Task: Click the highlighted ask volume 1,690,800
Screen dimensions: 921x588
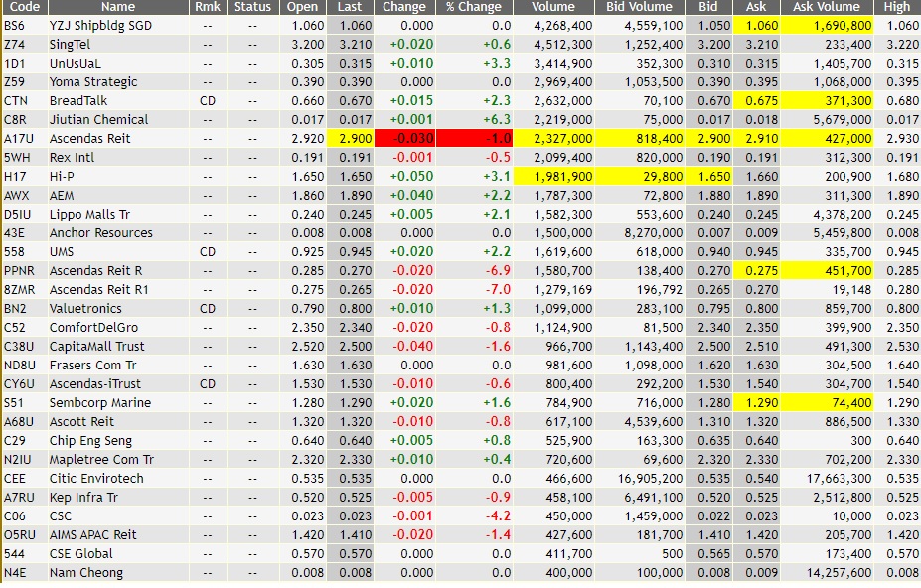Action: point(827,26)
